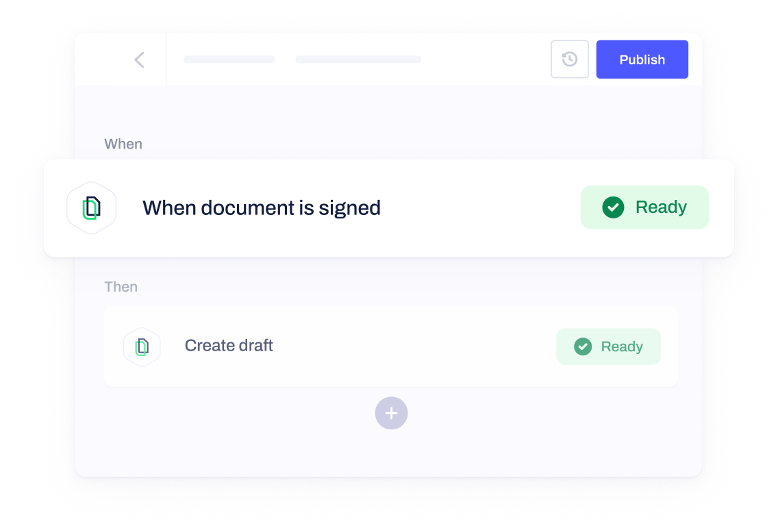Click the Ready badge on the signed trigger
The image size is (778, 532).
click(644, 207)
